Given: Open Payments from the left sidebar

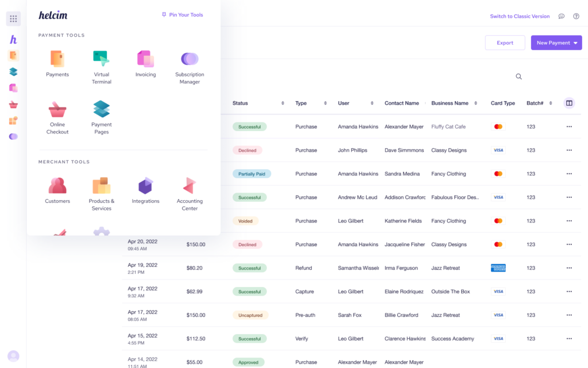Looking at the screenshot, I should click(x=13, y=56).
